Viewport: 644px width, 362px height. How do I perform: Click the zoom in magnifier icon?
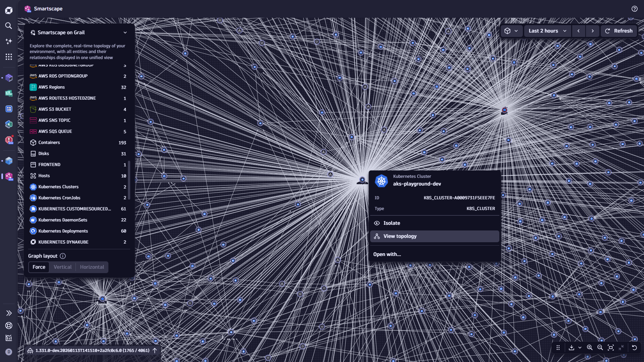[x=589, y=348]
